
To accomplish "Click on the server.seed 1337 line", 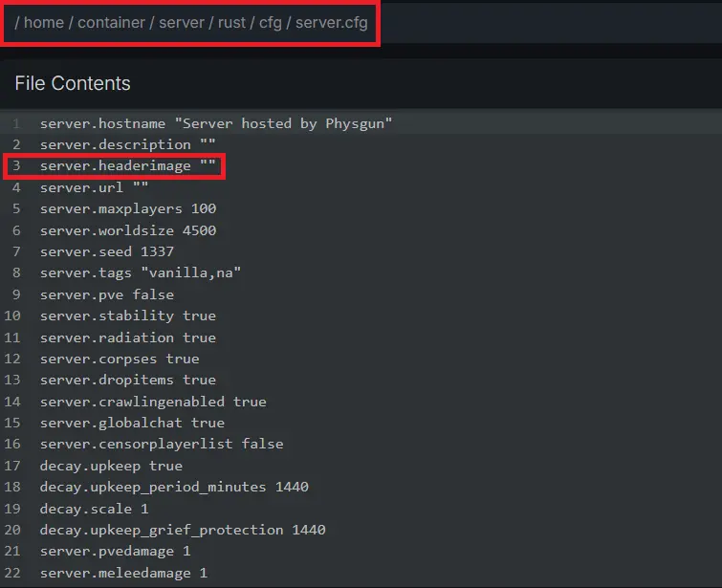I will click(x=107, y=251).
